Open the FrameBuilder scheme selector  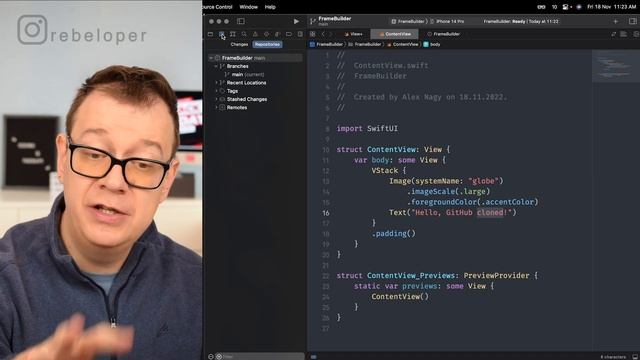[x=408, y=21]
